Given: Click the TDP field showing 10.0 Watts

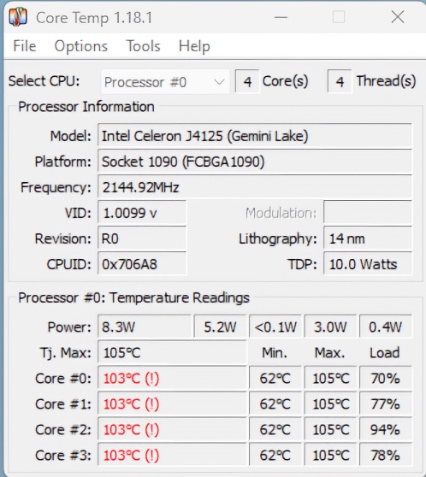Looking at the screenshot, I should tap(367, 264).
